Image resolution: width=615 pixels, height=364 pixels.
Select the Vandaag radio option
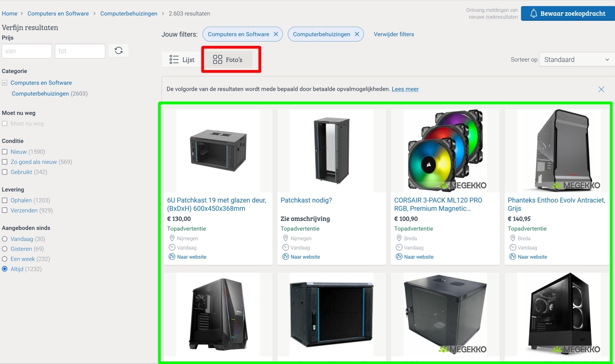(5, 239)
